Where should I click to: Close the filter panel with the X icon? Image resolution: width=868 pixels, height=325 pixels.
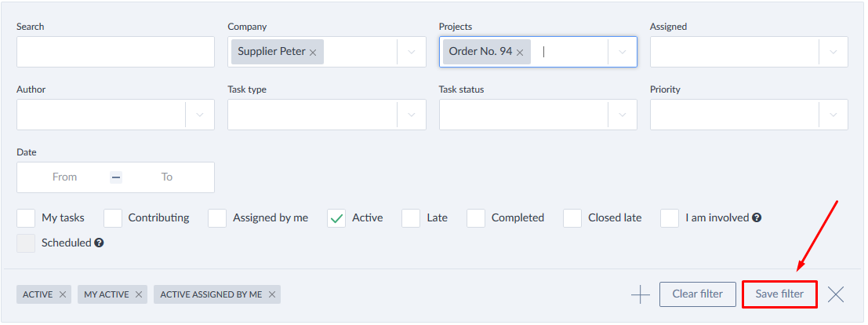(836, 294)
